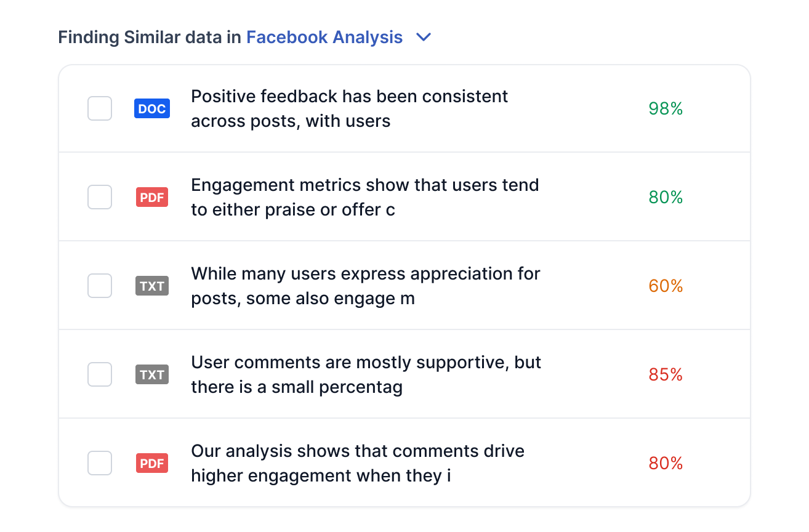Open Our analysis shows that comments text

click(358, 464)
